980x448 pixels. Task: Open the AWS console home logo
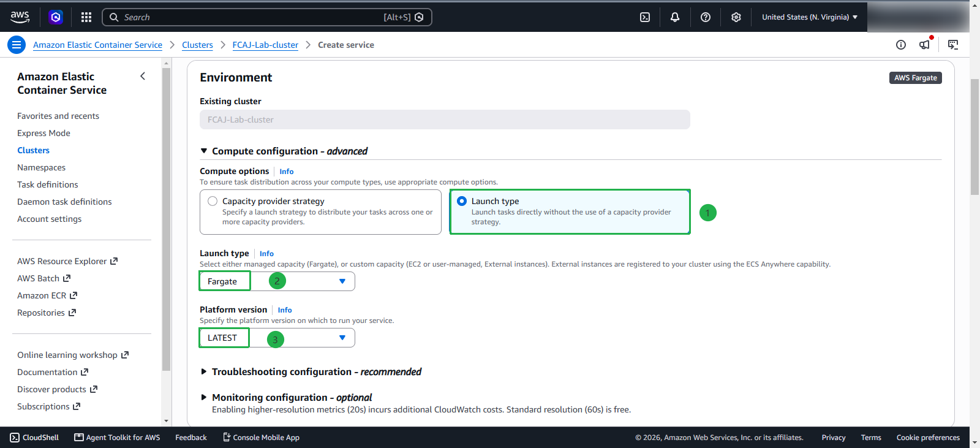click(x=20, y=17)
